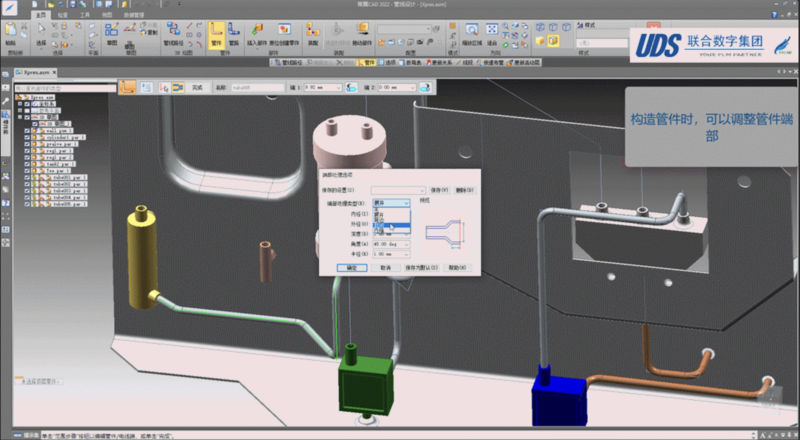Toggle checkbox for tube001.par in tree

tap(27, 178)
